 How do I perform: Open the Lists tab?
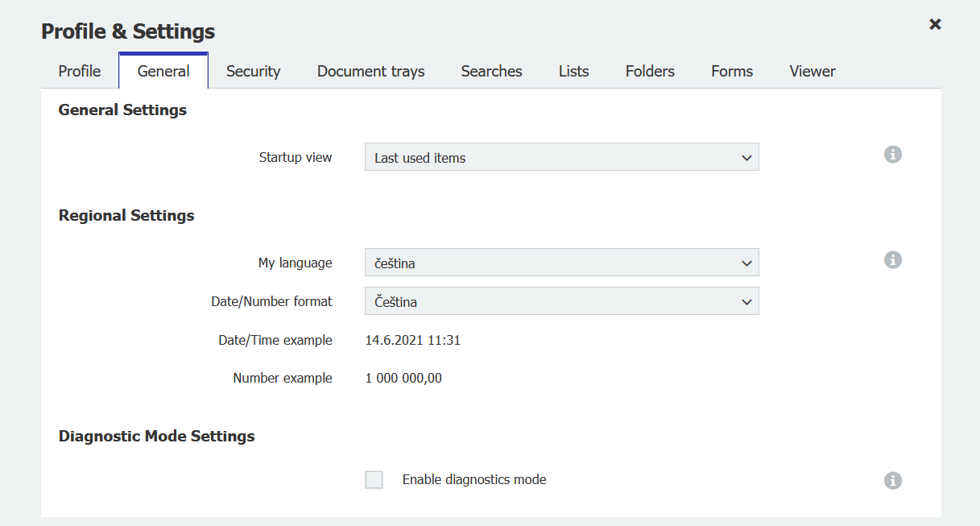tap(573, 71)
